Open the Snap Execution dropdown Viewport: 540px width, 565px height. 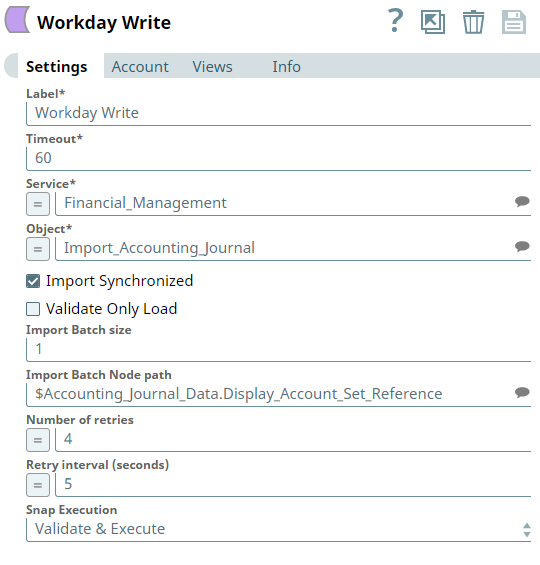click(x=278, y=529)
